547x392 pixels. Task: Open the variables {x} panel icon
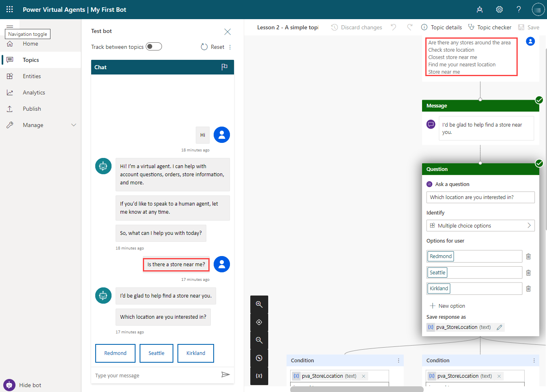pos(259,376)
